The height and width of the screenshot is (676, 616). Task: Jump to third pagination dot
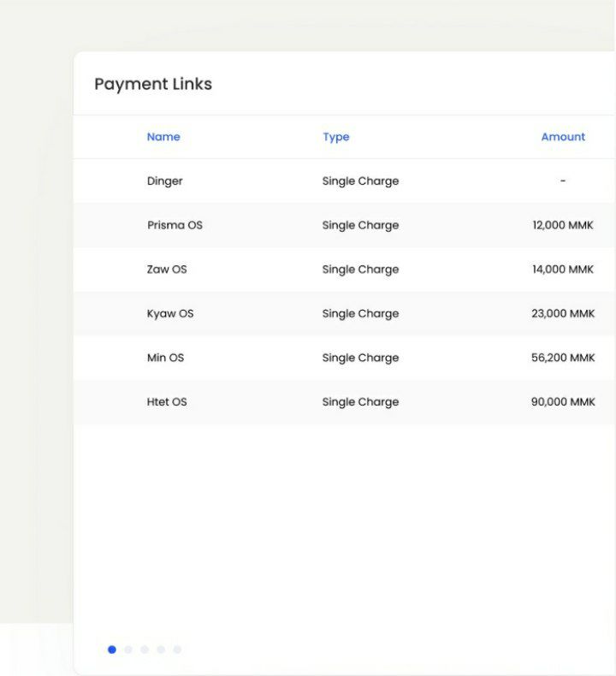point(145,649)
